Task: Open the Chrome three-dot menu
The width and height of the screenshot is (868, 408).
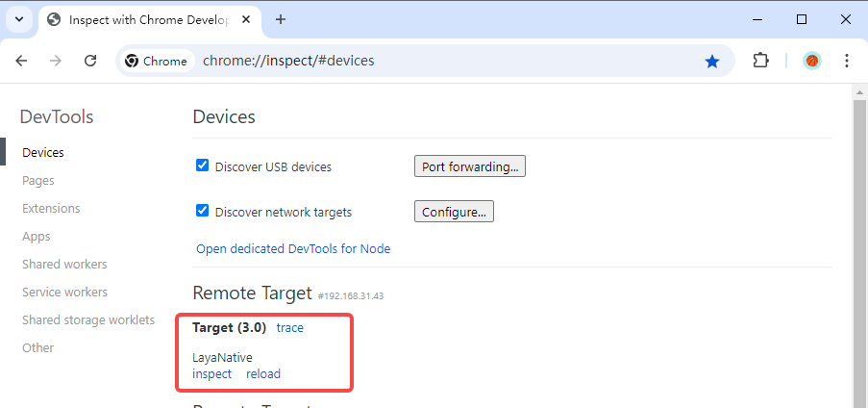Action: pos(847,61)
